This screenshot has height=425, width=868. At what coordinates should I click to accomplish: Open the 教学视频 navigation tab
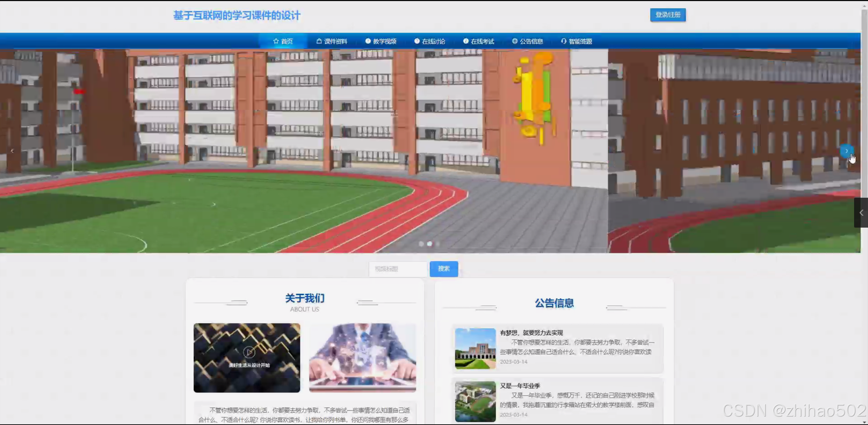click(x=384, y=41)
